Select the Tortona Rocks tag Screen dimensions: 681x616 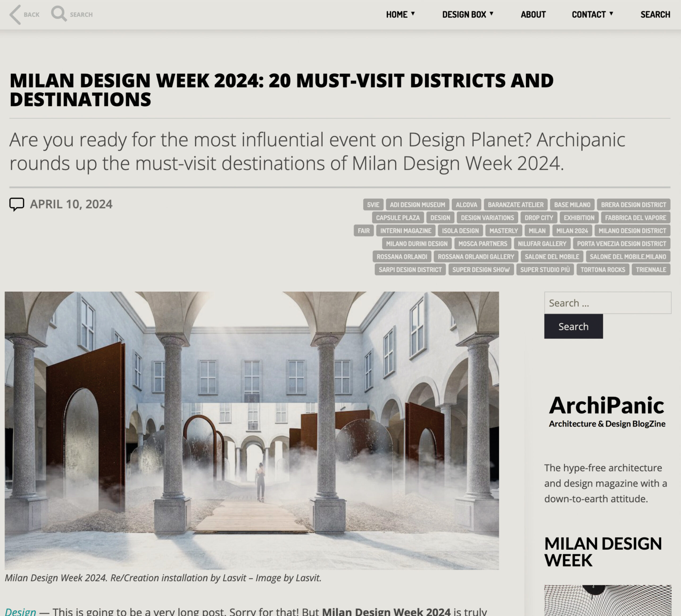click(603, 269)
